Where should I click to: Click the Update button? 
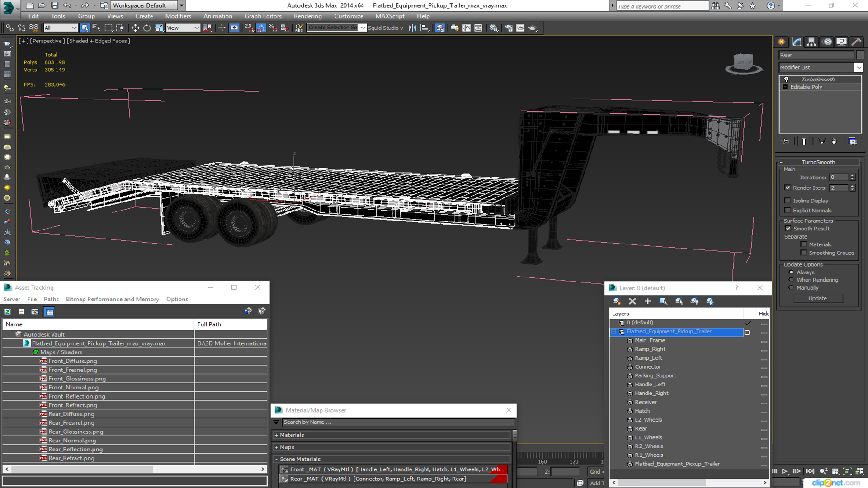(x=818, y=299)
